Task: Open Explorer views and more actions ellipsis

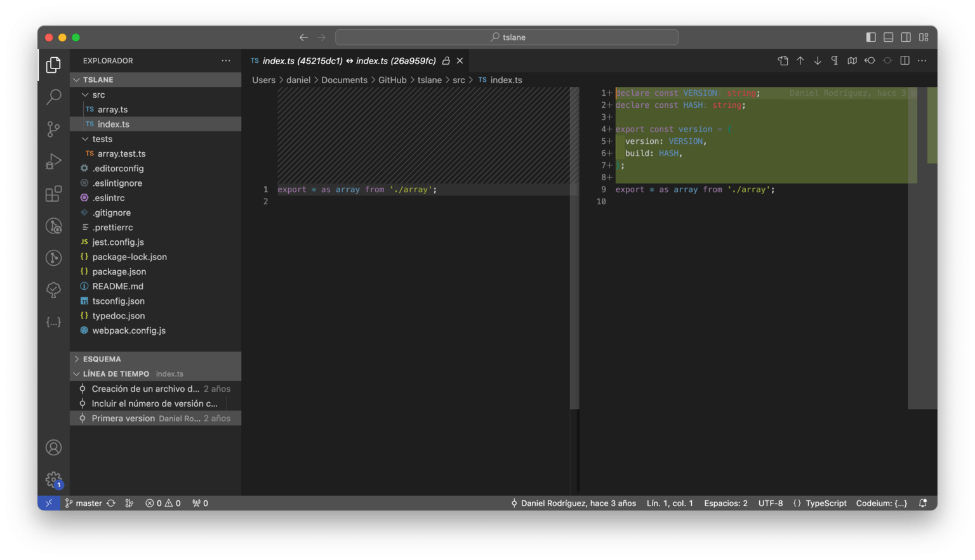Action: click(x=226, y=60)
